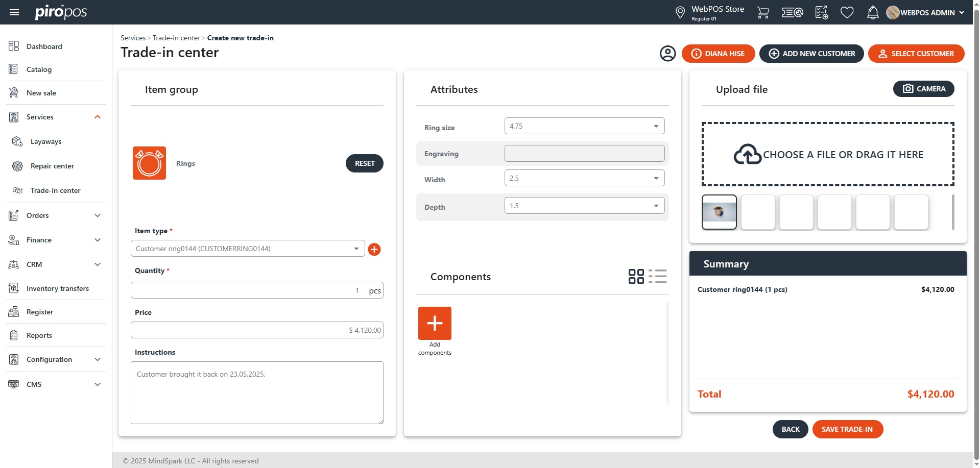This screenshot has width=980, height=468.
Task: Open the hamburger menu icon
Action: tap(14, 12)
